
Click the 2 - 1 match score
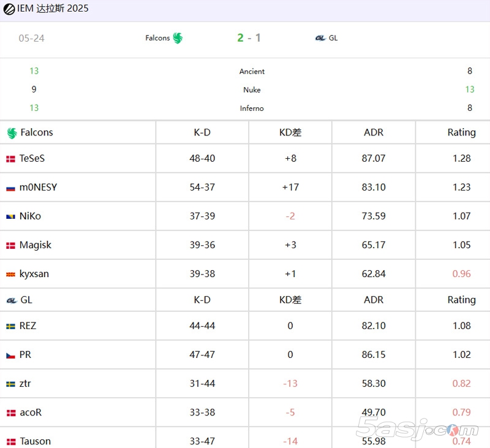249,38
